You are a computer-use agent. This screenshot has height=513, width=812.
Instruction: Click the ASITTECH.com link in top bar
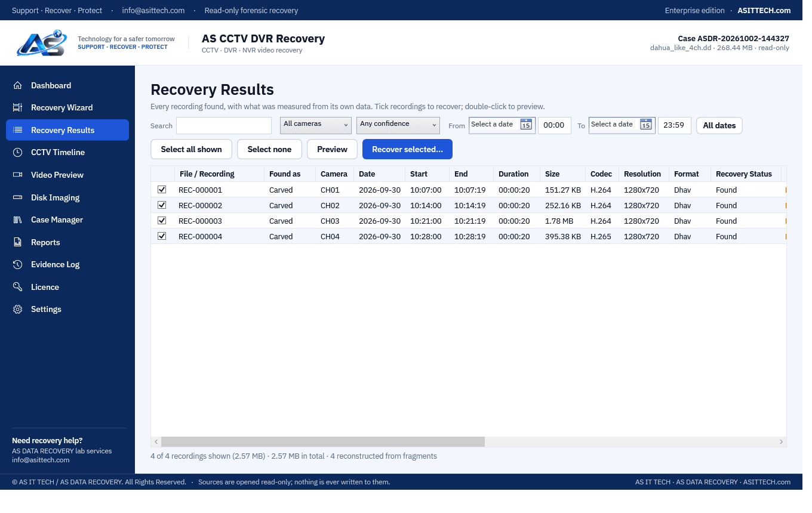pyautogui.click(x=764, y=10)
